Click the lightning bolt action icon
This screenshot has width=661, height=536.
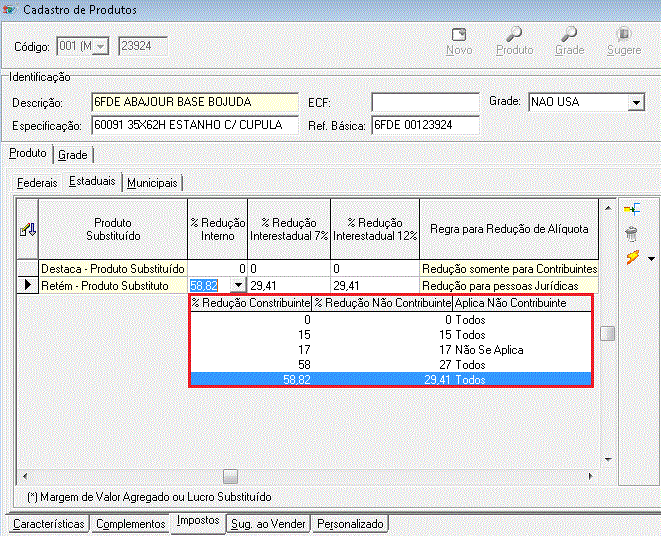click(633, 257)
